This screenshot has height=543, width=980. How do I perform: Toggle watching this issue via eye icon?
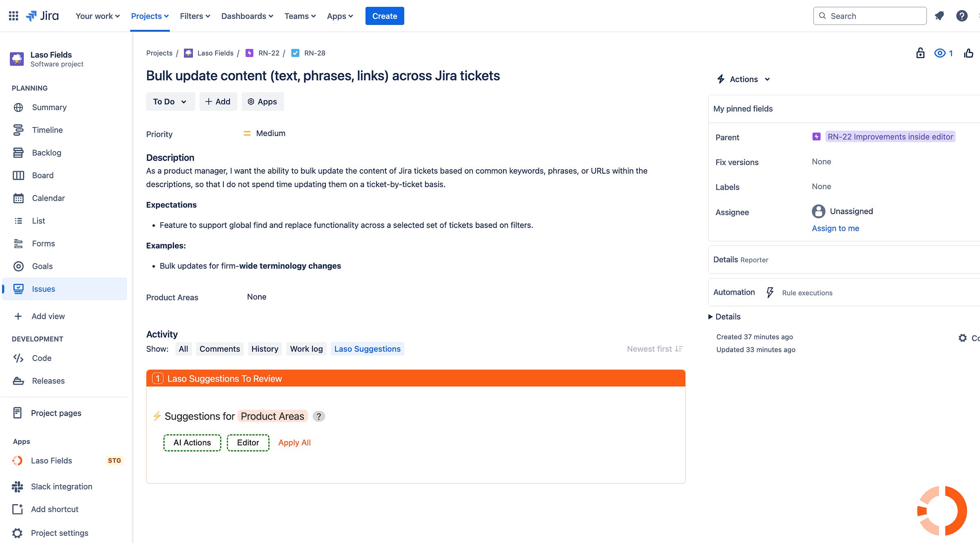coord(940,53)
